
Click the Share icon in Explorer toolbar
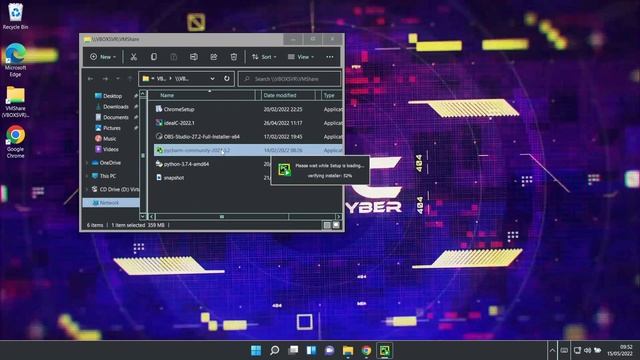(x=213, y=57)
